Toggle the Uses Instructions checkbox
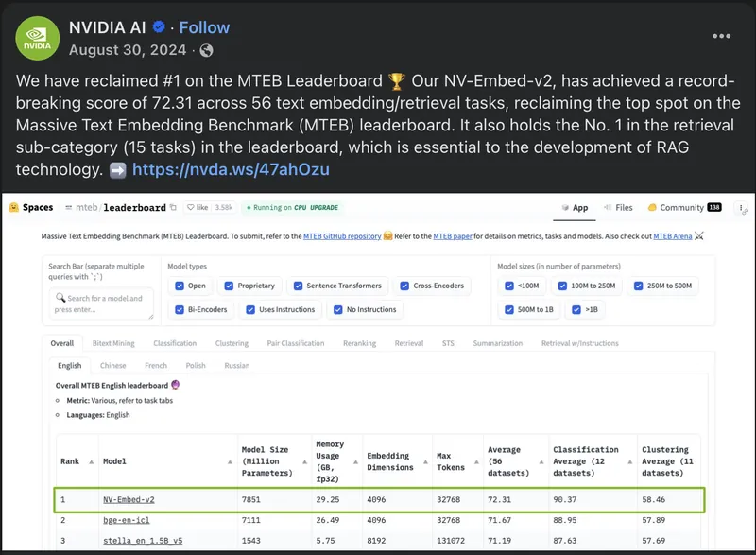The height and width of the screenshot is (555, 756). pyautogui.click(x=250, y=309)
